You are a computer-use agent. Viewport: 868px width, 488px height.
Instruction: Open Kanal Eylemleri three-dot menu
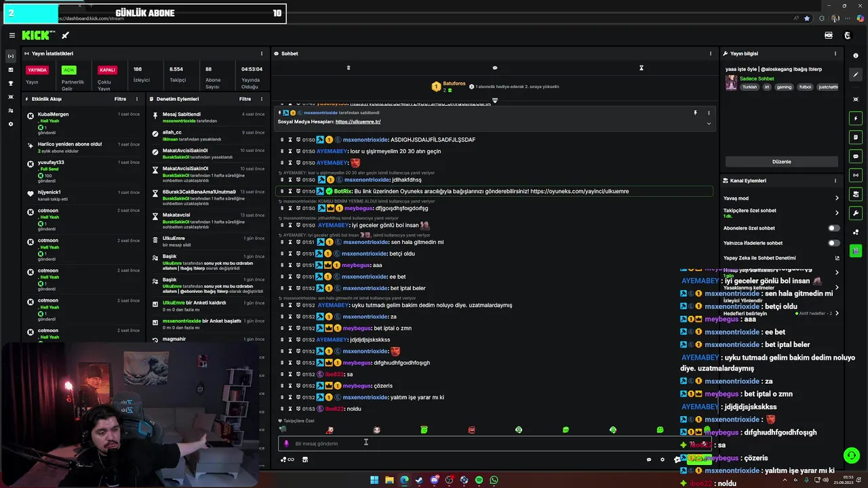point(835,181)
